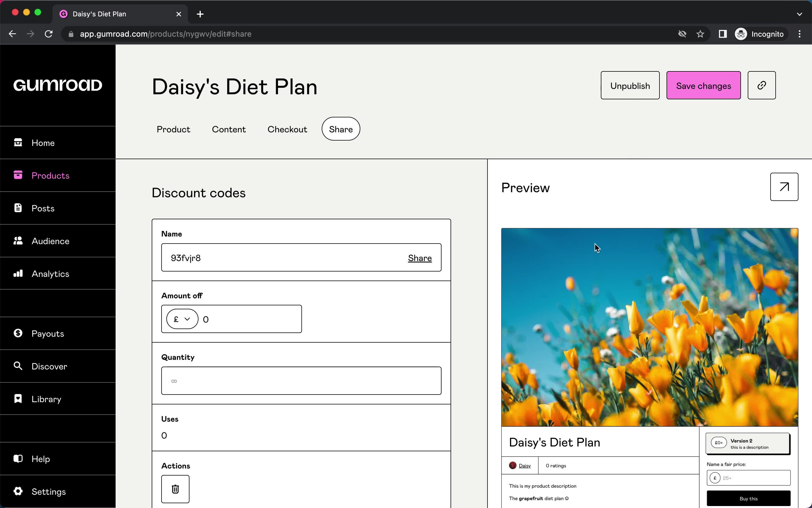Open Home in the sidebar
The image size is (812, 508).
tap(58, 143)
